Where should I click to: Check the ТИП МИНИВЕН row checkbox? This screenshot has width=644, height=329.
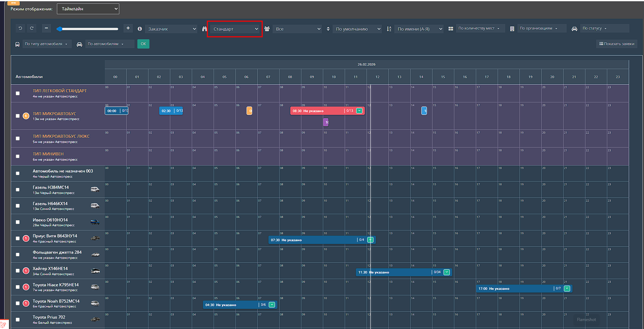(x=18, y=156)
